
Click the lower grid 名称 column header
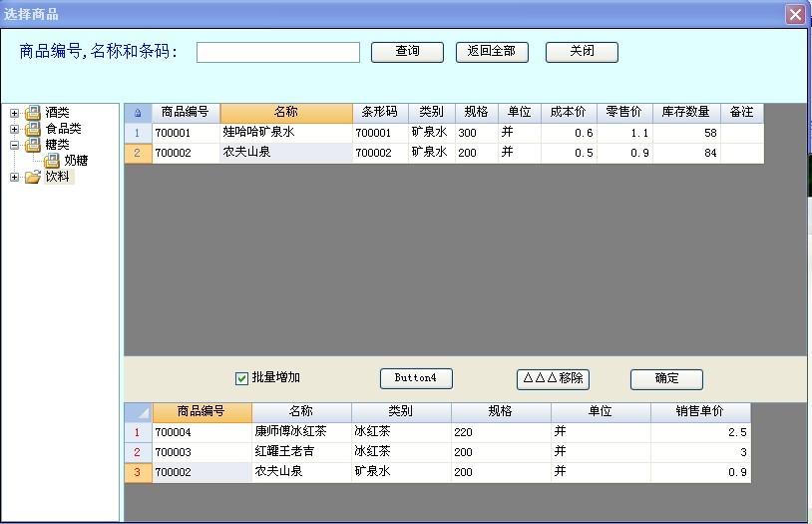pos(301,412)
